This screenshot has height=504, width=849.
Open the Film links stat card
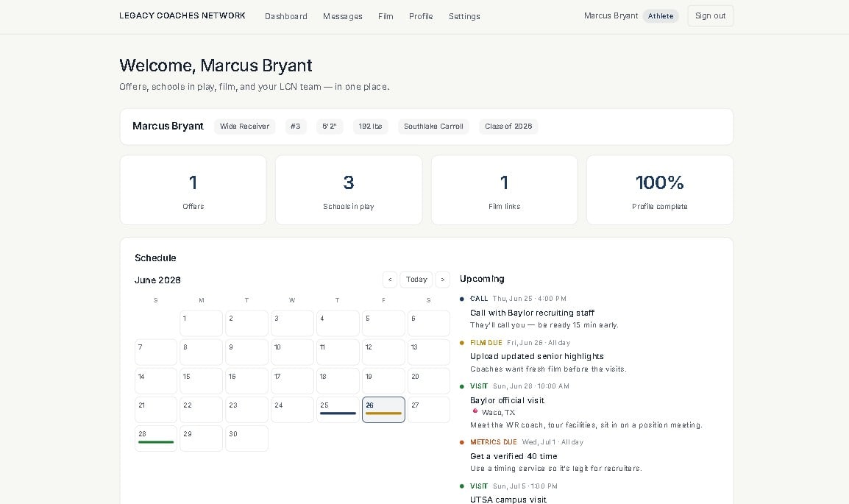pyautogui.click(x=504, y=190)
